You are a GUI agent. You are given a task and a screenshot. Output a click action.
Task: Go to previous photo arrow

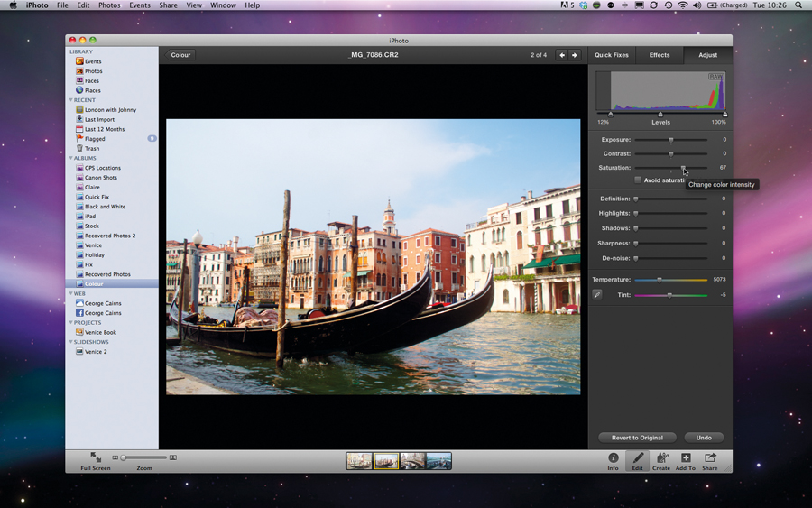coord(562,55)
